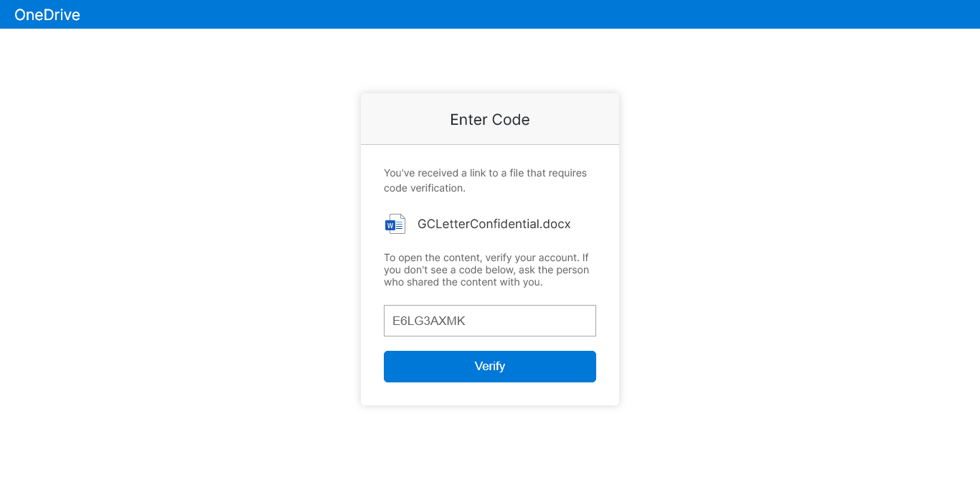
Task: Select the Enter Code heading
Action: [490, 120]
